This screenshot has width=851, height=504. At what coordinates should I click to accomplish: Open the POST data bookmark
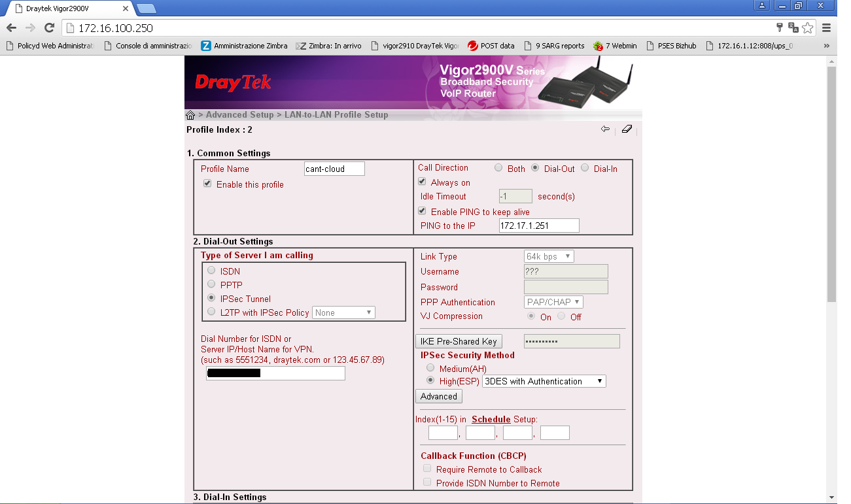point(491,46)
